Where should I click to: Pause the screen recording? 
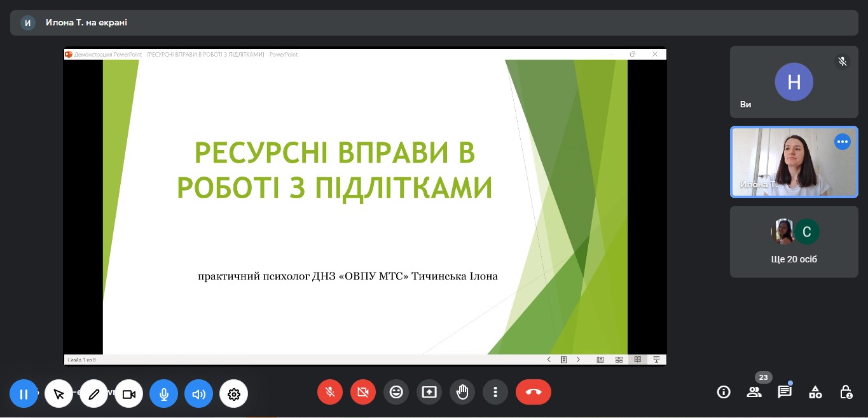[24, 394]
